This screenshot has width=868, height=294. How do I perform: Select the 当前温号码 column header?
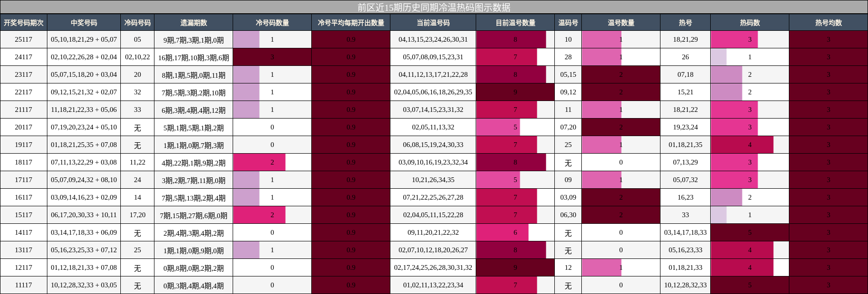(433, 23)
